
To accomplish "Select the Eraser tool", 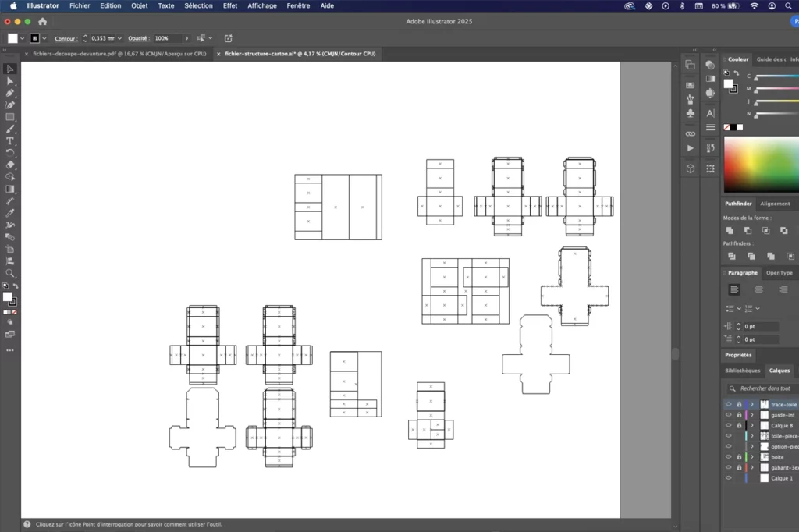I will pos(10,165).
